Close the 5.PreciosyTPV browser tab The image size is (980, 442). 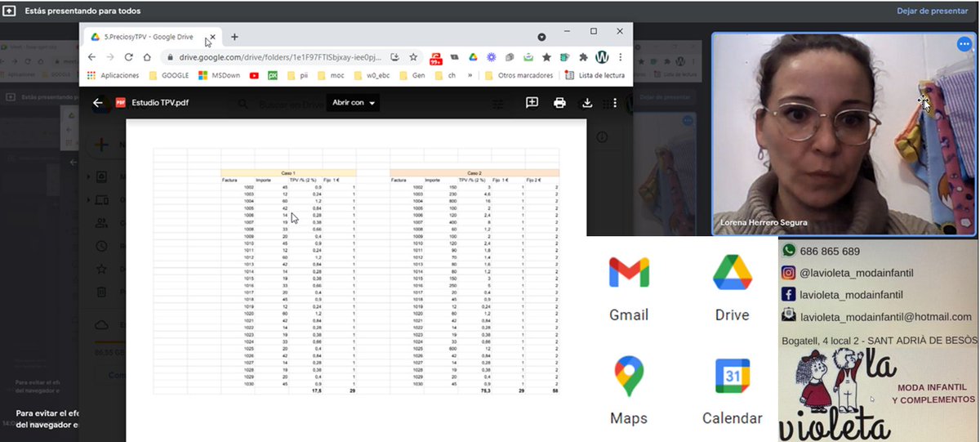click(x=213, y=37)
